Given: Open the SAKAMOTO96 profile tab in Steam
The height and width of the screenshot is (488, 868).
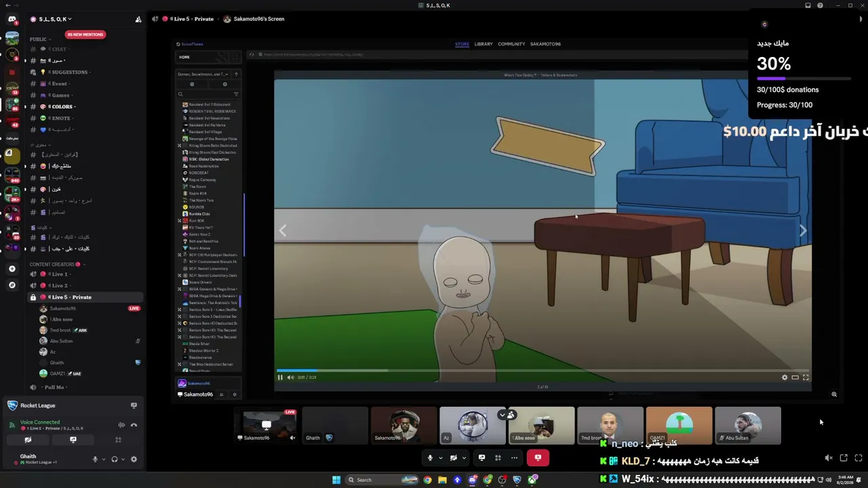Looking at the screenshot, I should point(545,44).
